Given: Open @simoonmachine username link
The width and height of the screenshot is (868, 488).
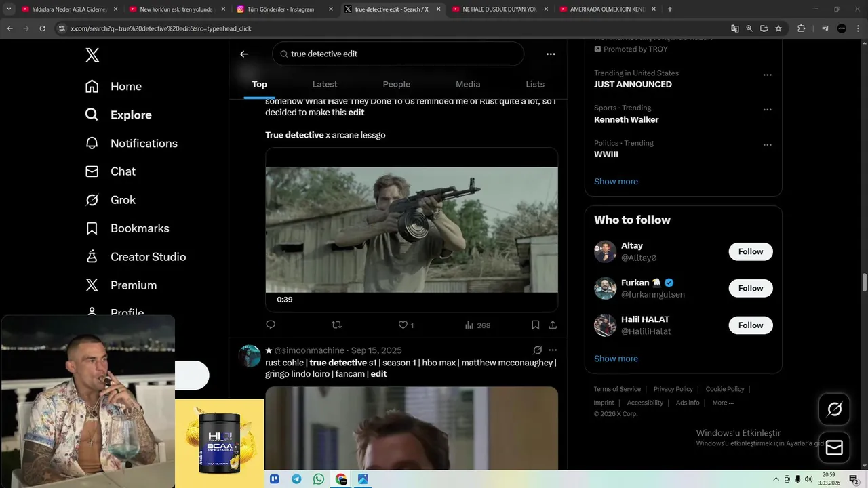Looking at the screenshot, I should pos(309,350).
